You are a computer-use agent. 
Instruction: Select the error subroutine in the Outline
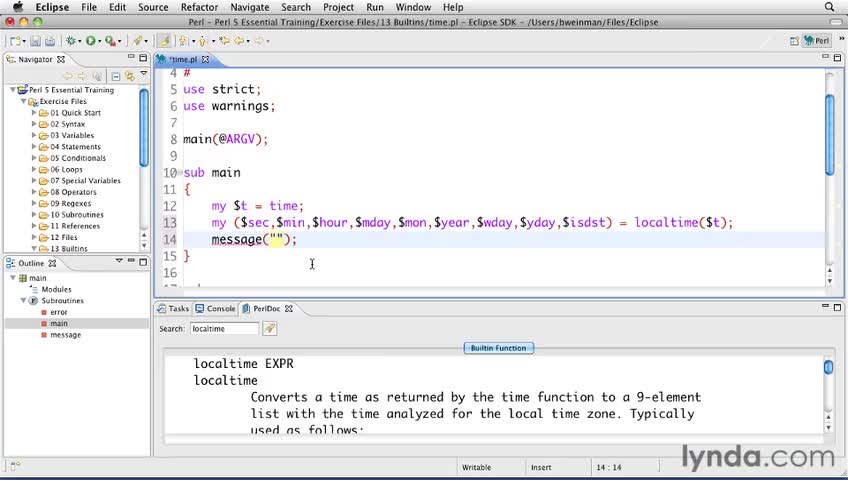point(58,312)
